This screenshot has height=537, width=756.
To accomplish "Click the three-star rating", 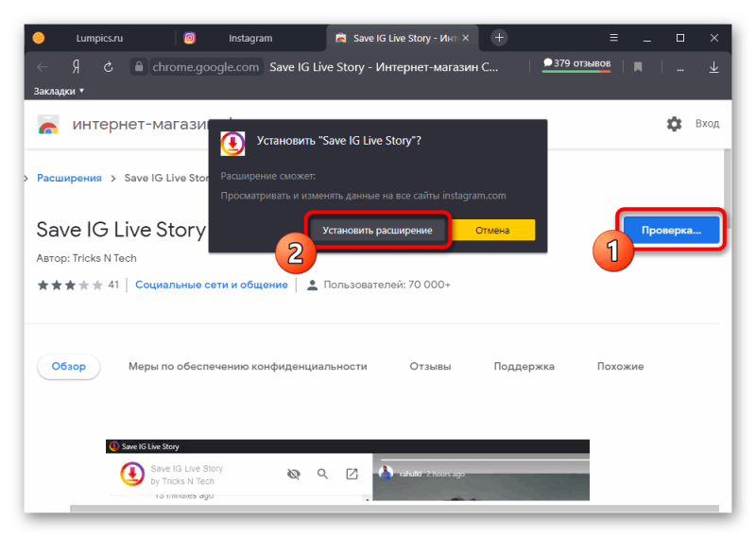I will 70,286.
